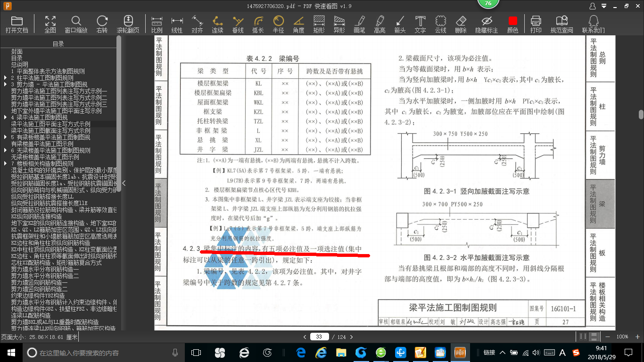Select the 对齐 aligned measurement tool
Image resolution: width=644 pixels, height=362 pixels.
197,24
